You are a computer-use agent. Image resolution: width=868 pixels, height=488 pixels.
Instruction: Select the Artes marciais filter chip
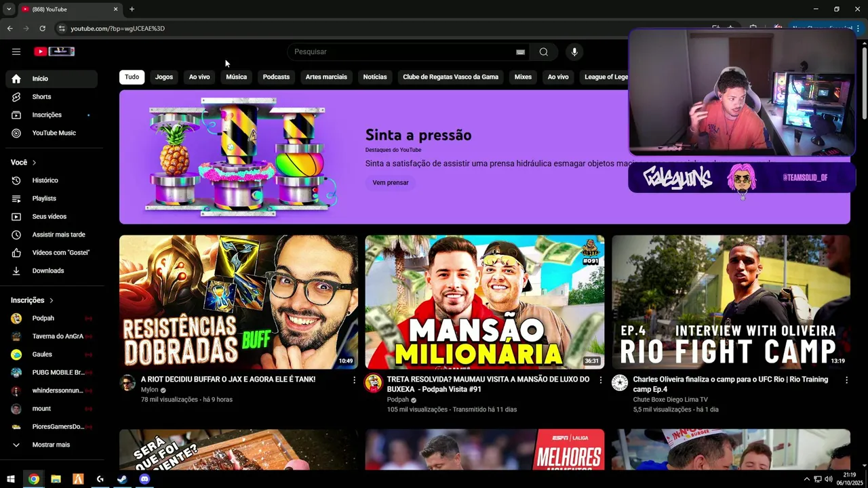point(326,77)
